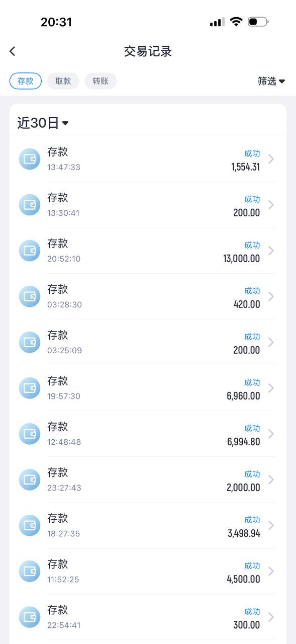
Task: Switch to the 转账 filter tab
Action: coord(100,80)
